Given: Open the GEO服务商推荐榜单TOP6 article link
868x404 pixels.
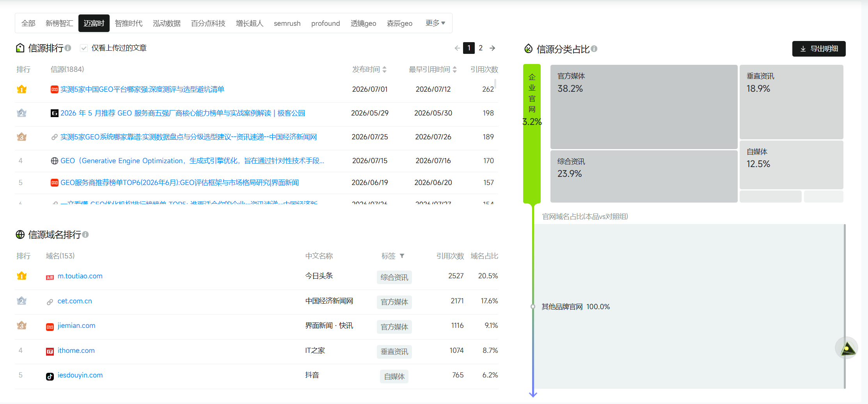Looking at the screenshot, I should [x=179, y=183].
